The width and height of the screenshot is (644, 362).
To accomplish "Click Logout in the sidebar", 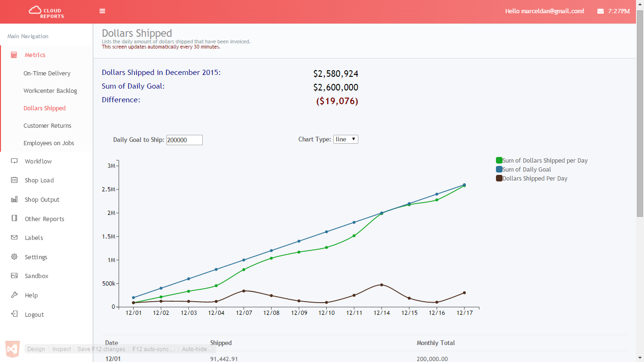I will (x=34, y=314).
